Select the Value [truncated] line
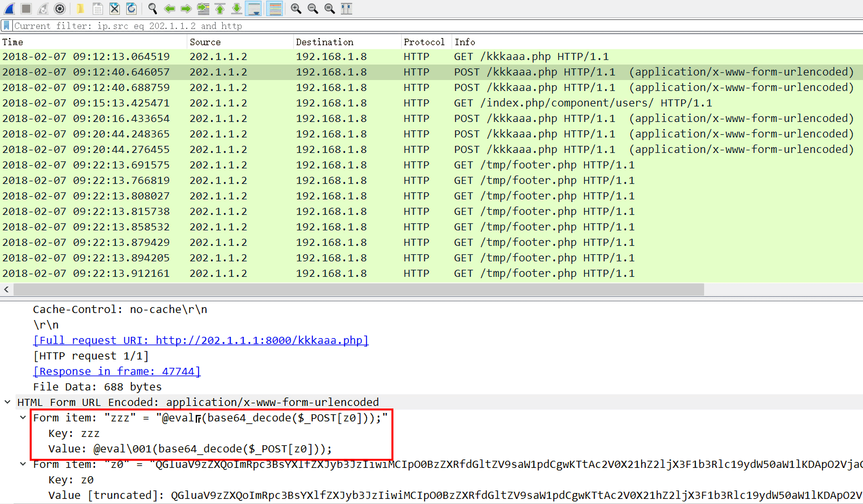This screenshot has height=504, width=863. (455, 495)
